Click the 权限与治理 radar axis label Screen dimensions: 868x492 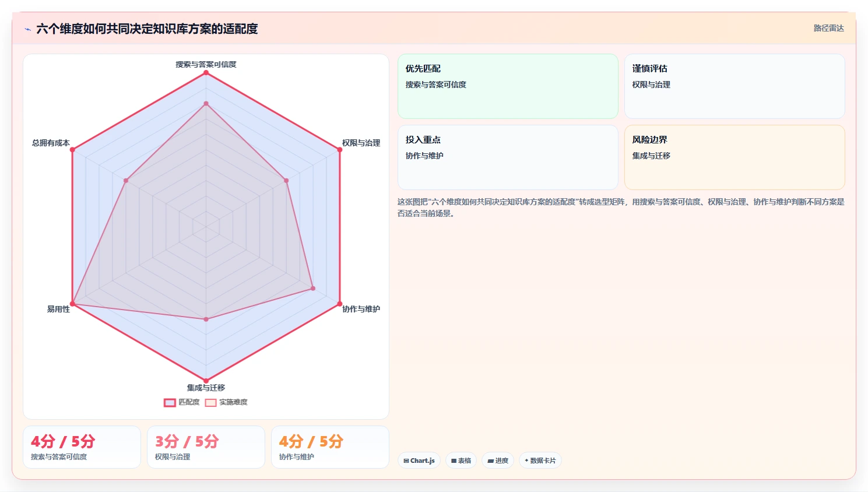pos(361,143)
